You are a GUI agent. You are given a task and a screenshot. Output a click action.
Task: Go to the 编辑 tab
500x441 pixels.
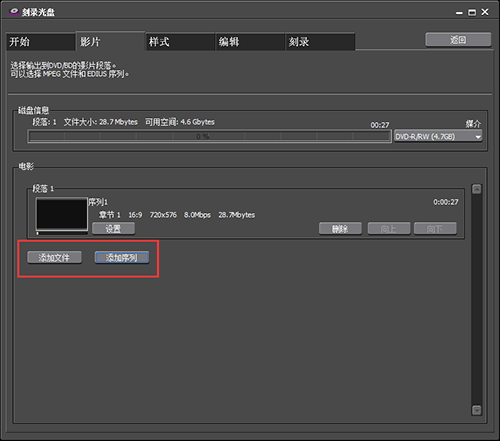pos(250,42)
